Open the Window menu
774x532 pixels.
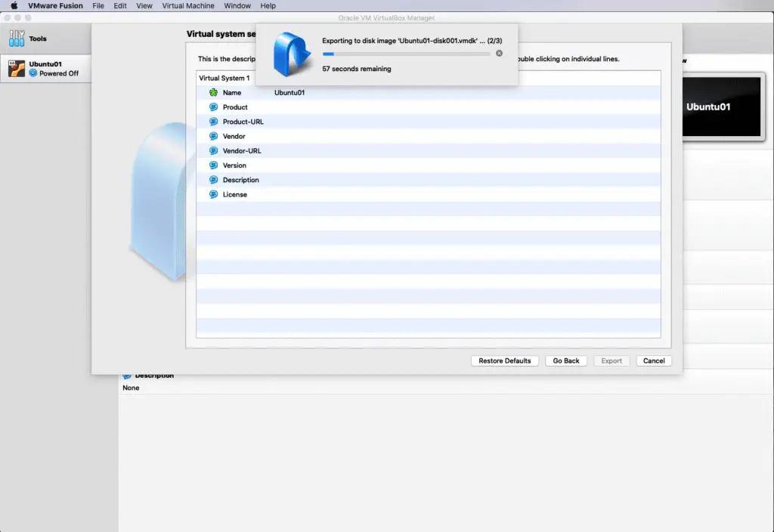[237, 6]
